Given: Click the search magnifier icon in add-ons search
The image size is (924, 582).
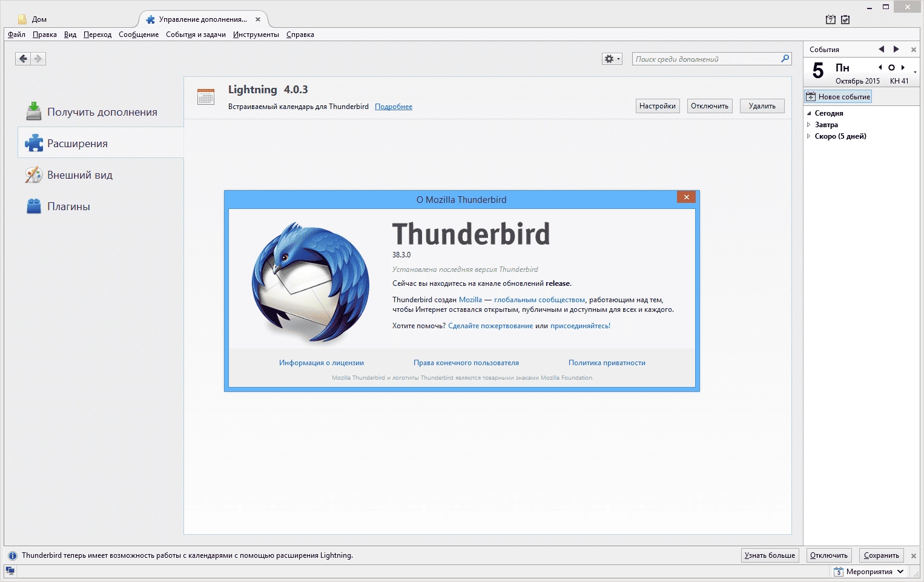Looking at the screenshot, I should (x=785, y=59).
